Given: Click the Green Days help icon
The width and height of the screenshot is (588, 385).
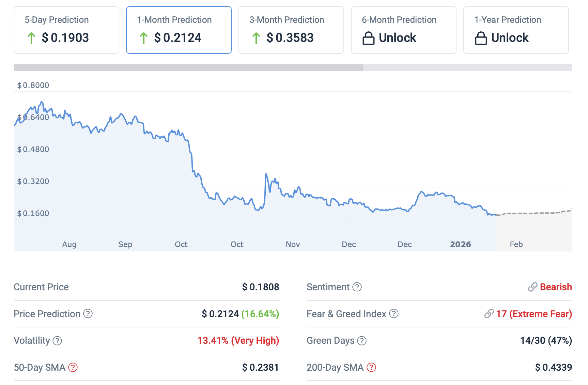Looking at the screenshot, I should tap(362, 340).
